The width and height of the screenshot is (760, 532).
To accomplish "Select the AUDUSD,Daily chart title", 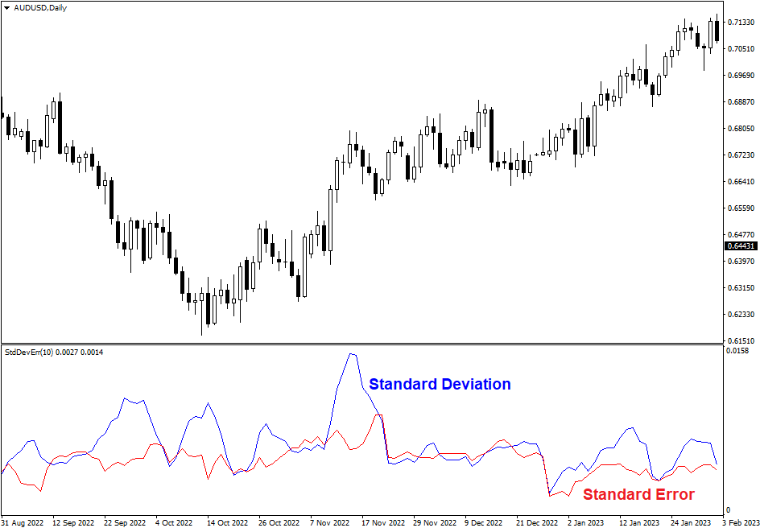I will [x=40, y=8].
